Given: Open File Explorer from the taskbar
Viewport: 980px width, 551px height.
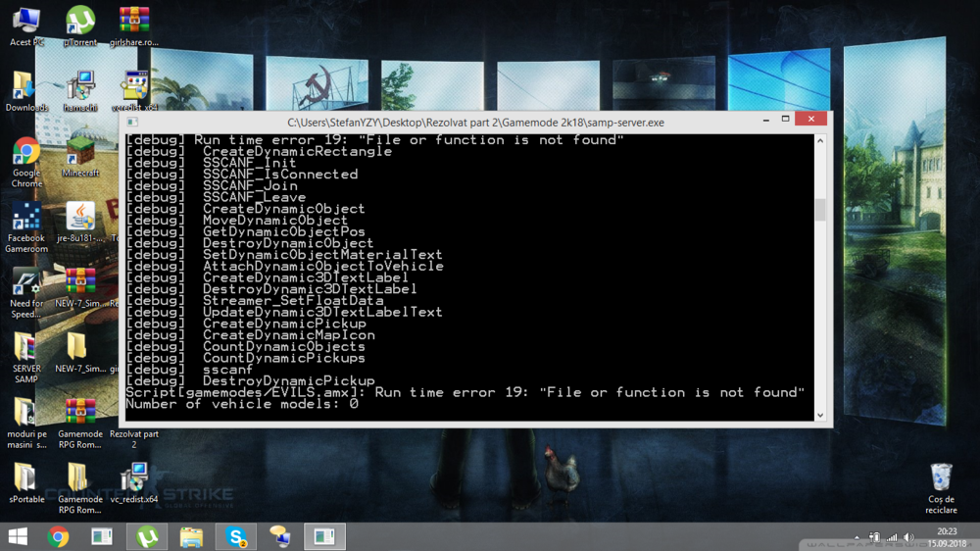Looking at the screenshot, I should coord(191,536).
